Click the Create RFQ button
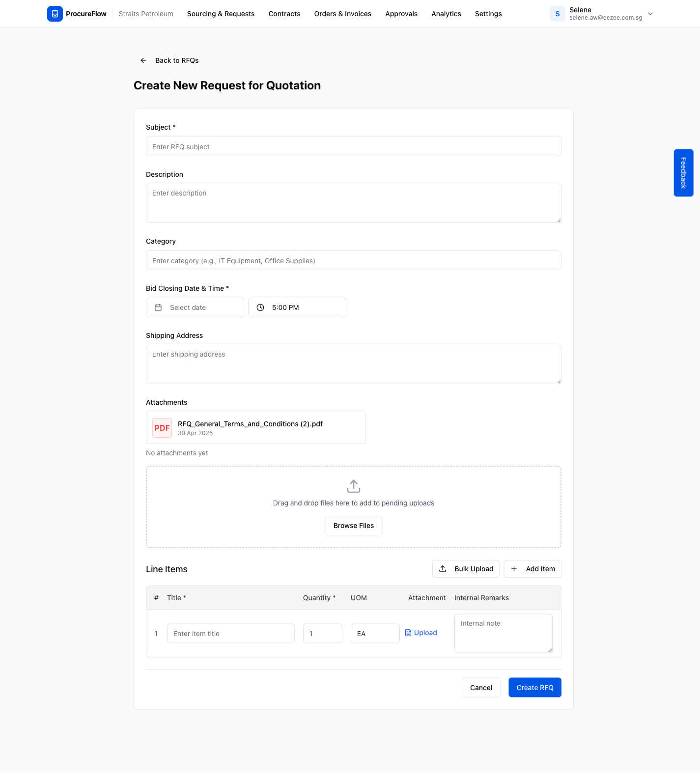Screen dimensions: 700x780 point(535,688)
